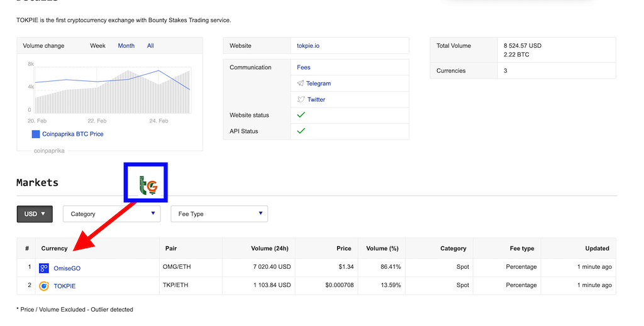Switch volume chart to Month
Viewport: 644px width, 326px height.
click(126, 45)
